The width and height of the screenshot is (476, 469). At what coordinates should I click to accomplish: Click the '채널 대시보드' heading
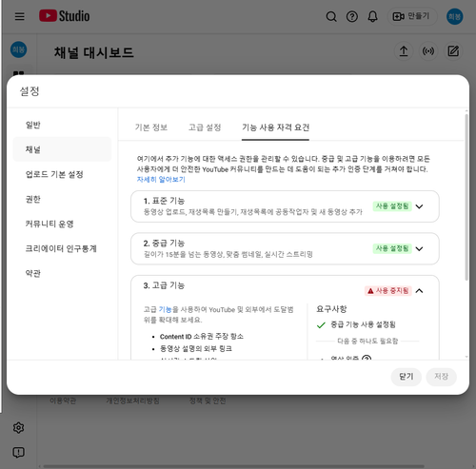94,52
